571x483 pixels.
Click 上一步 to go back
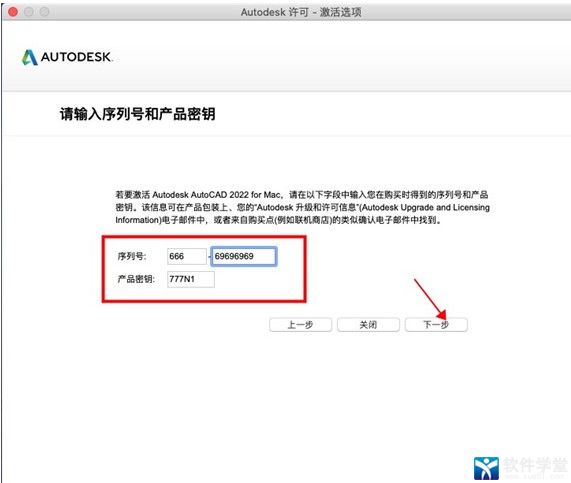(300, 325)
